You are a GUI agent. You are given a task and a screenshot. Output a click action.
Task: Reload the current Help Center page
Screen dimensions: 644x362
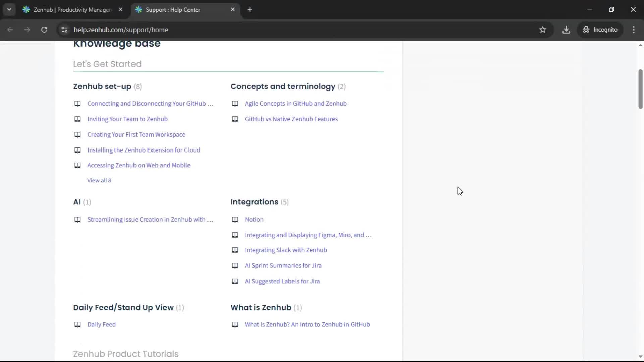point(44,29)
